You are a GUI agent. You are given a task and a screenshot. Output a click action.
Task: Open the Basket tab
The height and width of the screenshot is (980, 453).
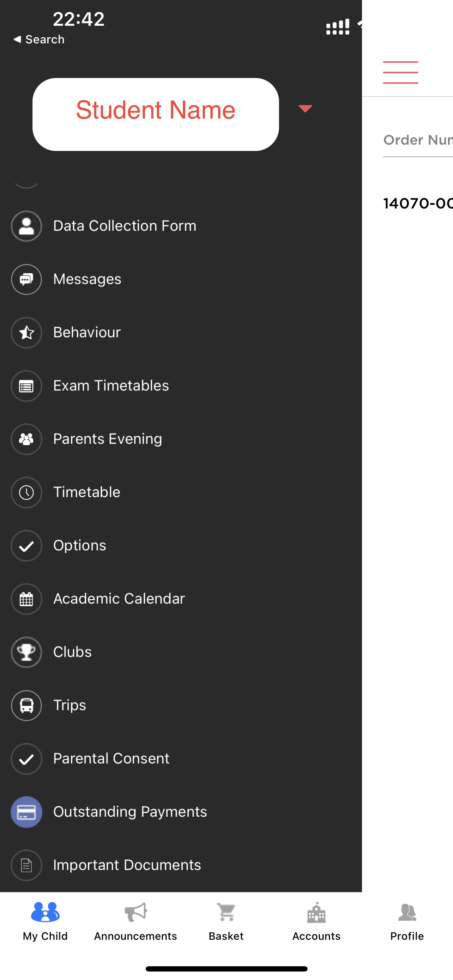point(226,921)
